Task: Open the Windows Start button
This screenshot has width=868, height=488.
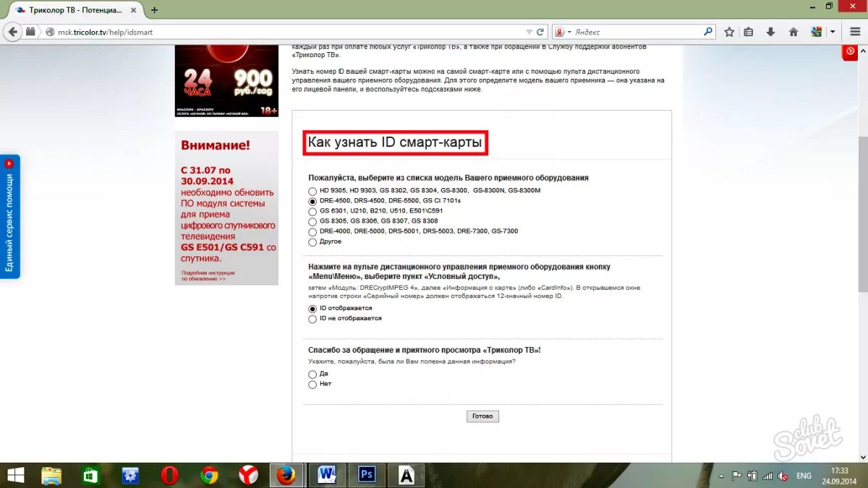Action: (14, 476)
